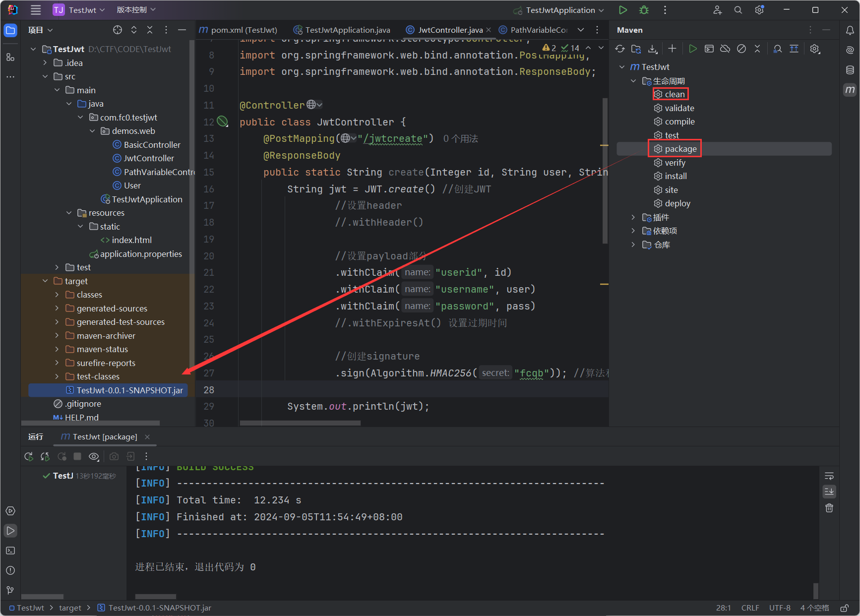
Task: Open the Database tool window icon
Action: coord(850,70)
